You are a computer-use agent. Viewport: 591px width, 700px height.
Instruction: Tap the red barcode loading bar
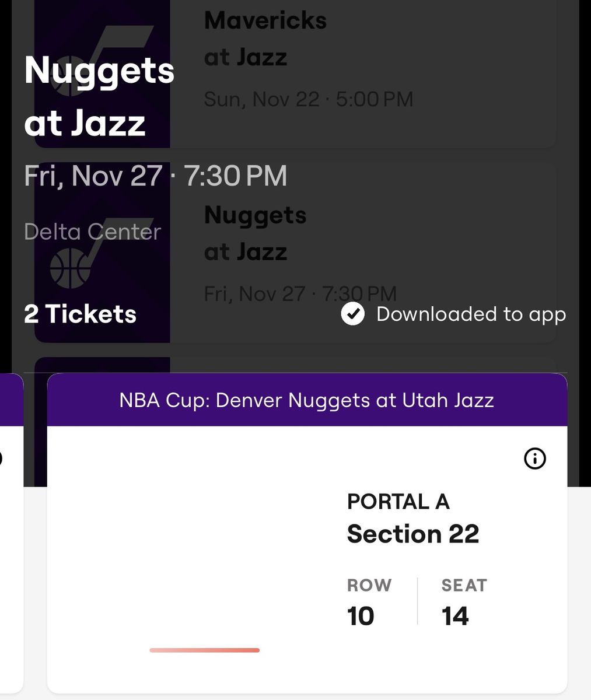point(205,650)
